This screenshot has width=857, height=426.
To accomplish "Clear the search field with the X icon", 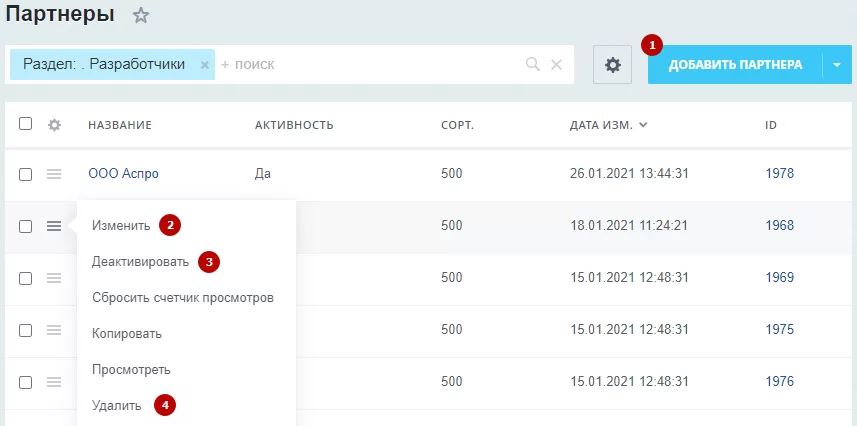I will [556, 65].
